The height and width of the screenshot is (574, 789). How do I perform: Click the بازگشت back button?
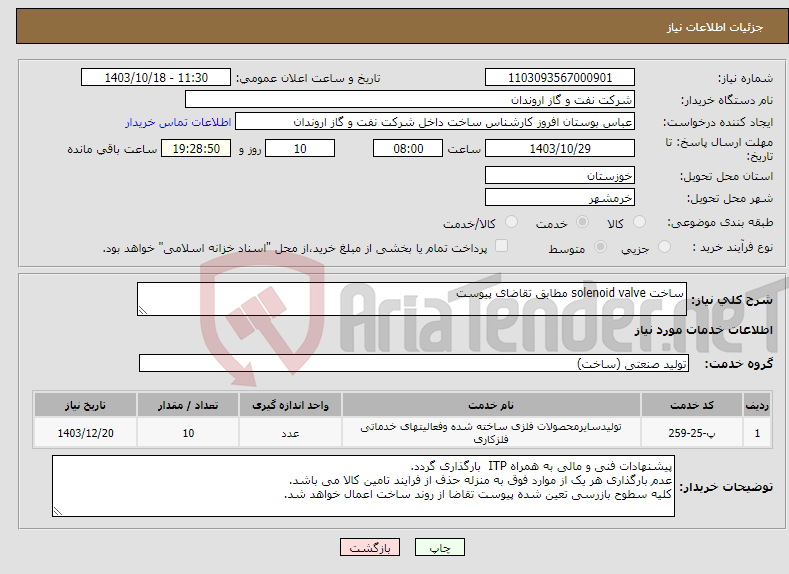[370, 547]
